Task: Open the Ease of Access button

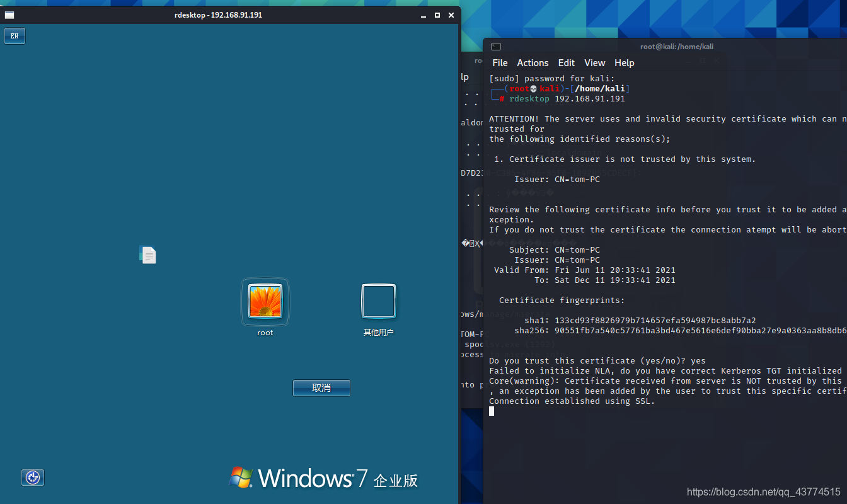Action: [x=33, y=478]
